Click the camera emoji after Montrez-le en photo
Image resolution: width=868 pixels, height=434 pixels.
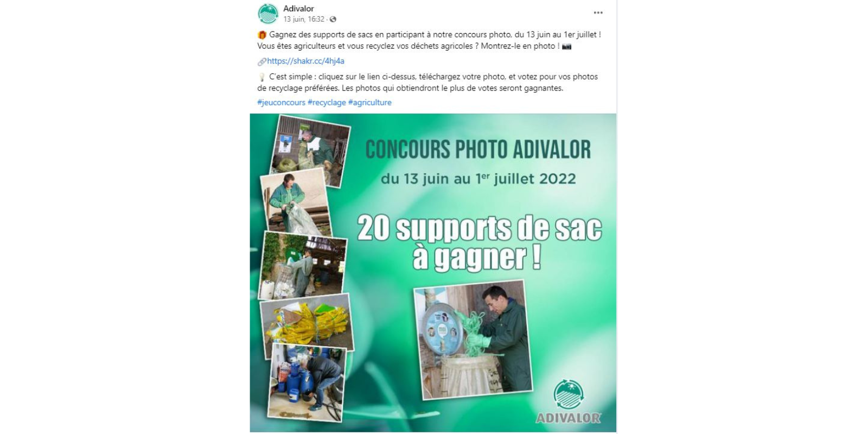coord(566,47)
